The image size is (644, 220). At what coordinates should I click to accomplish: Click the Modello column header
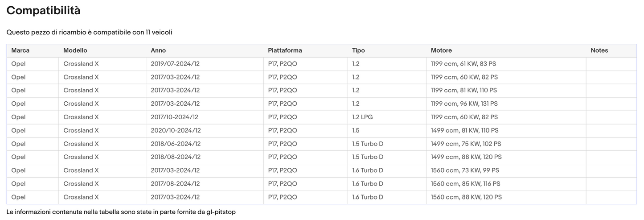tap(75, 50)
